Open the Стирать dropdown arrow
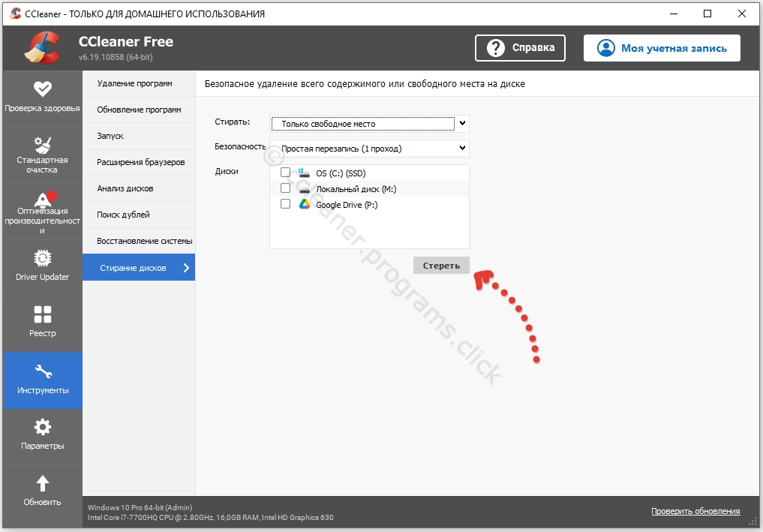 click(462, 123)
